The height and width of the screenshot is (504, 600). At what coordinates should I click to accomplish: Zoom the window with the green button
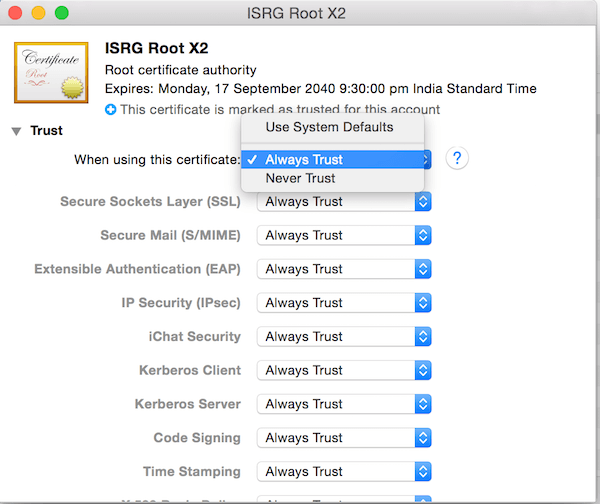[x=61, y=14]
